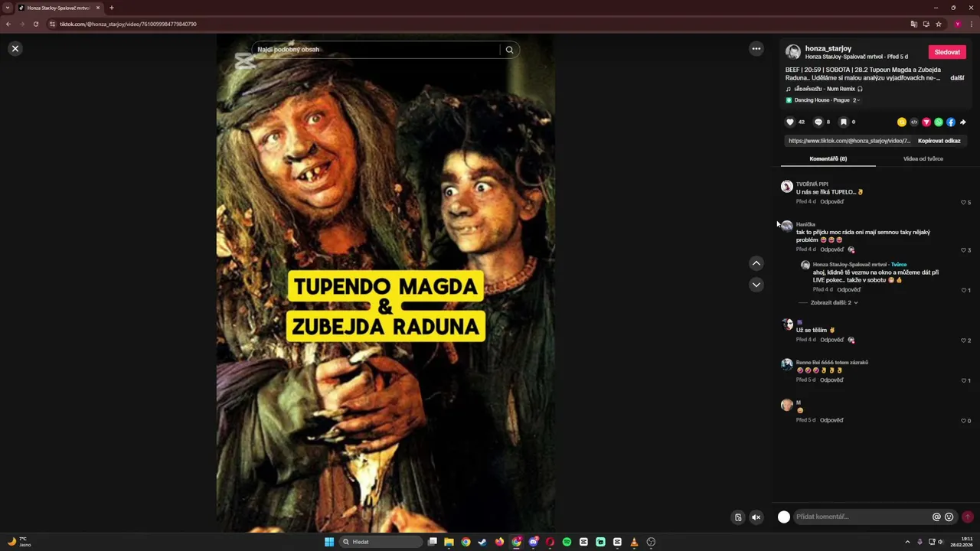Expand description with 'další'

click(957, 78)
